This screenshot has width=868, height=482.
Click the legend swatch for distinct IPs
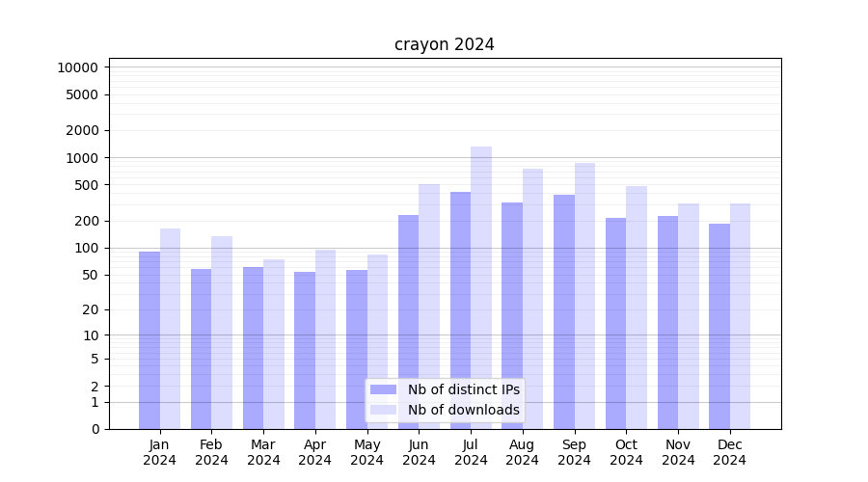click(x=383, y=389)
